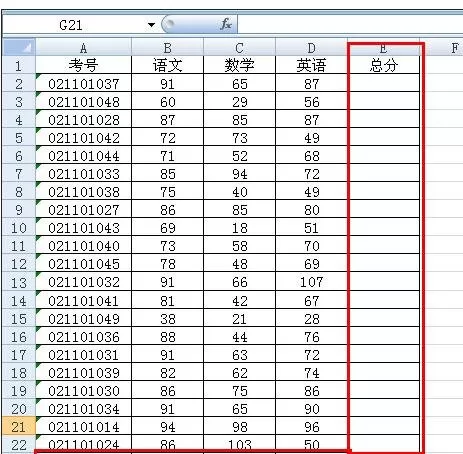463x454 pixels.
Task: Select row 1 header
Action: pos(19,65)
